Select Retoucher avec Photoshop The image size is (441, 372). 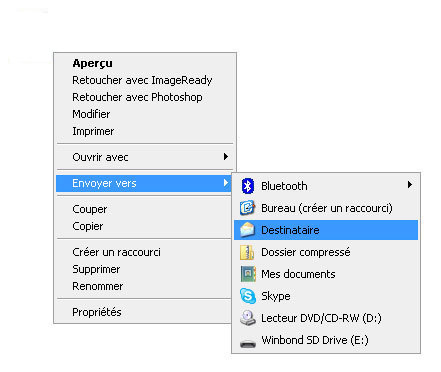137,97
